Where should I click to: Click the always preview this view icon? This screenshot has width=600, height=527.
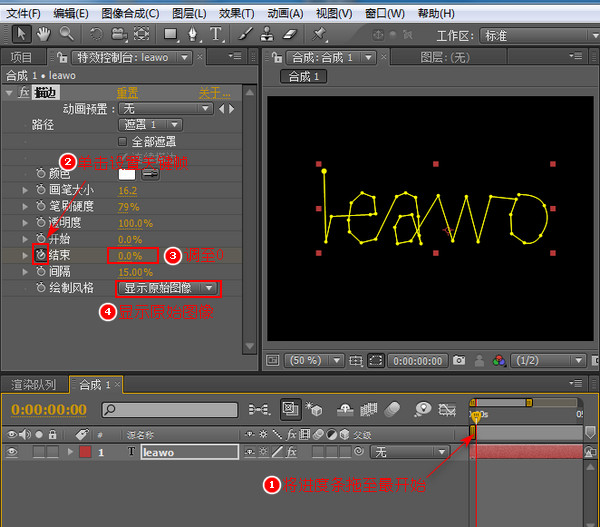(272, 360)
